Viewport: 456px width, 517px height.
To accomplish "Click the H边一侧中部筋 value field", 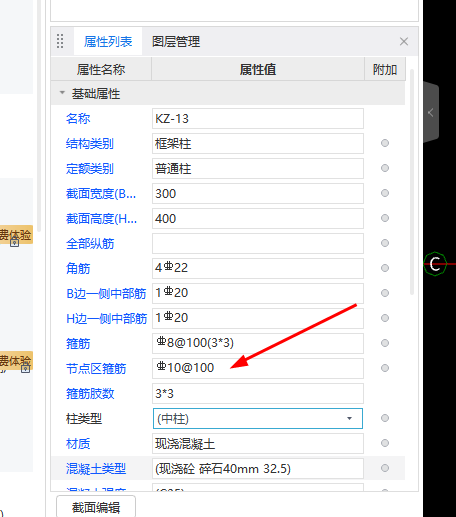I will coord(258,318).
